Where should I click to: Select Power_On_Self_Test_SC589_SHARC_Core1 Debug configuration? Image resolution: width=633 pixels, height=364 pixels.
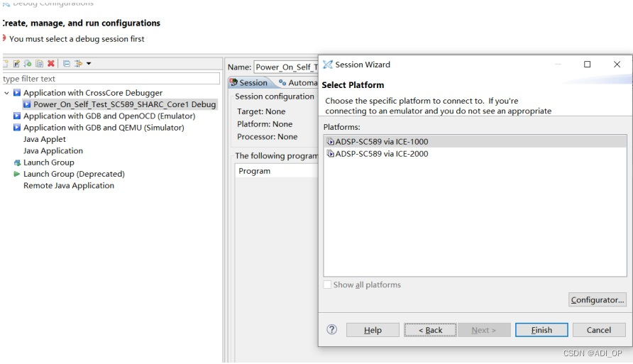click(124, 104)
